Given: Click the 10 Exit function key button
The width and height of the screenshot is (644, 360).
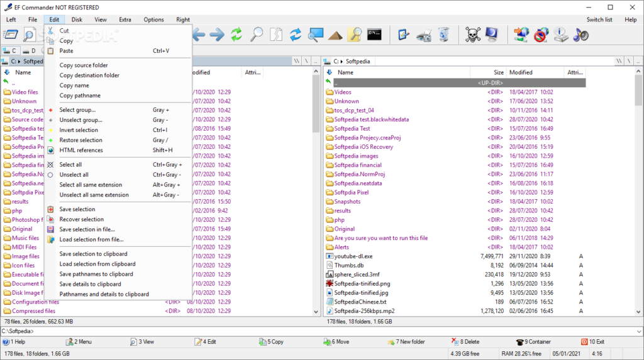Looking at the screenshot, I should point(592,342).
